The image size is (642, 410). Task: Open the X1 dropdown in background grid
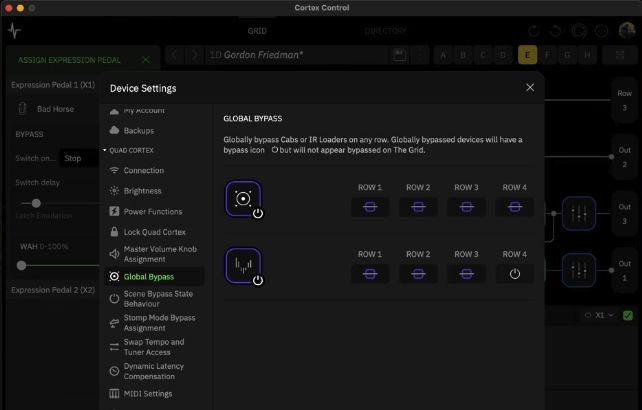(600, 315)
